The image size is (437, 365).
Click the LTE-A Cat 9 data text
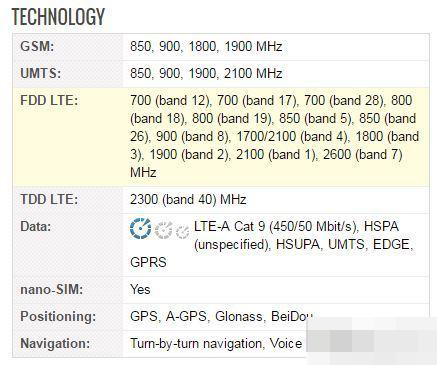coord(276,226)
